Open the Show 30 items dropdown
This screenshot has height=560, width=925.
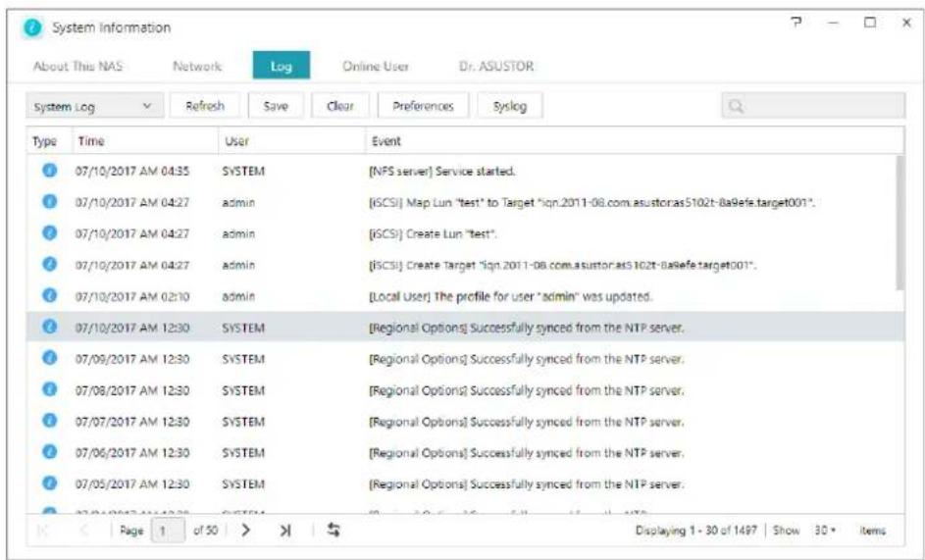[x=825, y=530]
